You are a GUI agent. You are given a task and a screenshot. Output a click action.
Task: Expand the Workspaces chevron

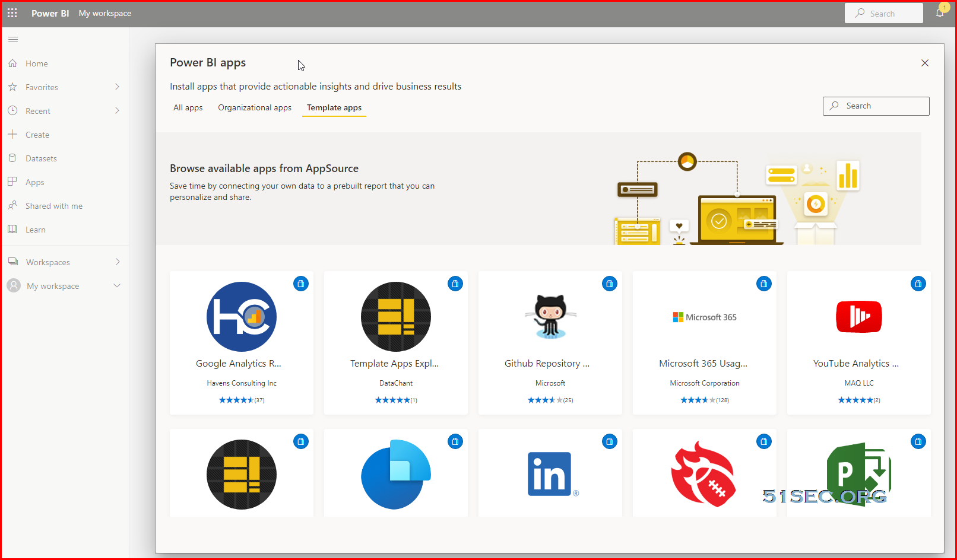click(x=118, y=262)
